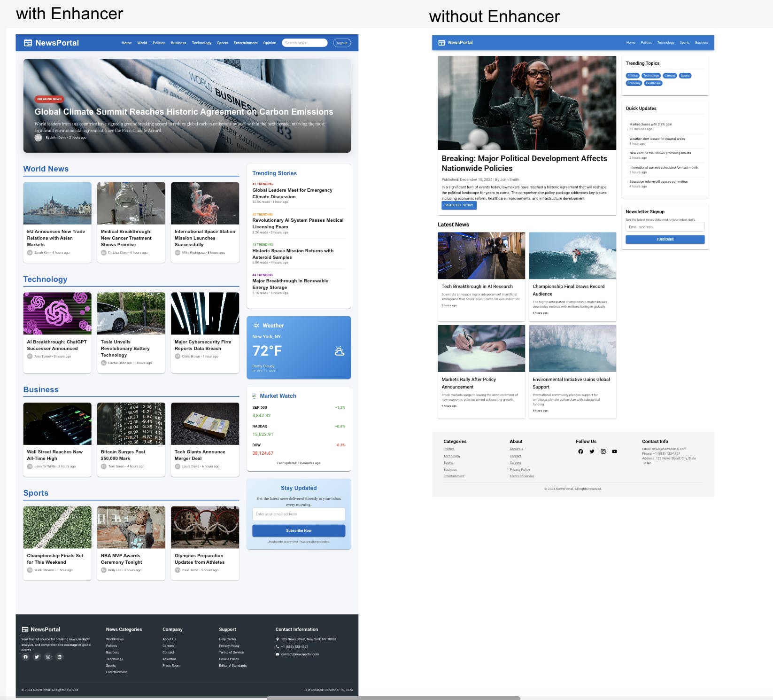Screen dimensions: 773x700
Task: Click Jennifer White author avatar
Action: [30, 467]
